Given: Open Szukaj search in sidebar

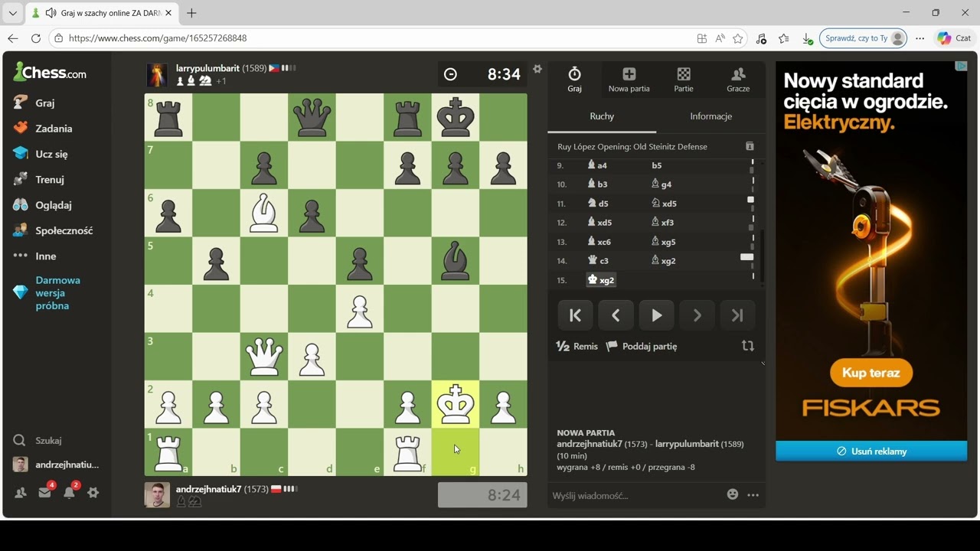Looking at the screenshot, I should coord(38,441).
